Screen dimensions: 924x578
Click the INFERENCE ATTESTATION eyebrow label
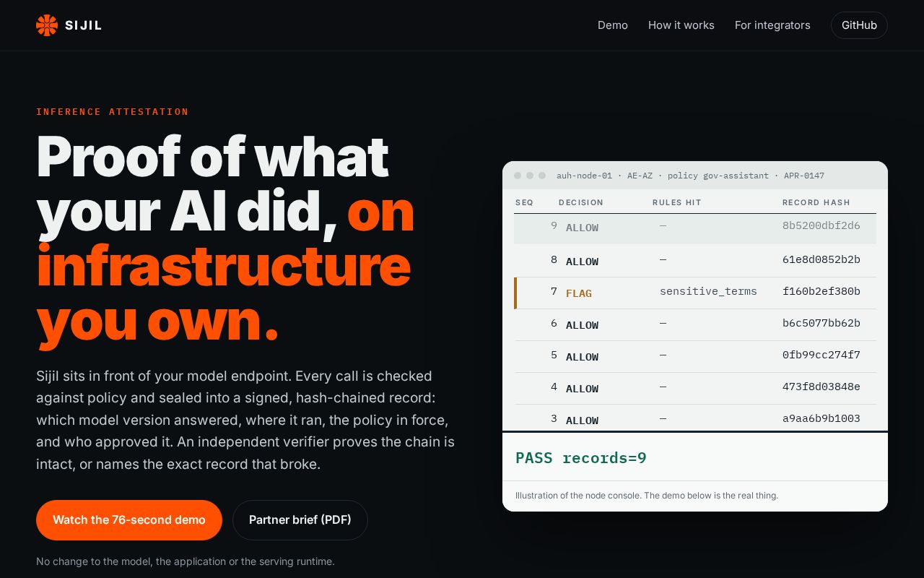(113, 112)
